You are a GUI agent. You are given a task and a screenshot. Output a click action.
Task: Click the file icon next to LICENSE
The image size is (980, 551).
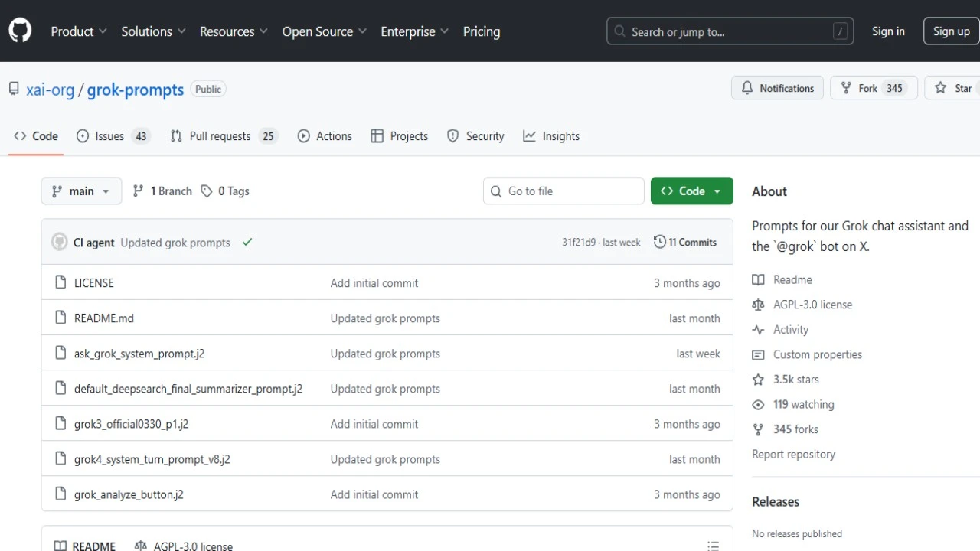pos(61,283)
